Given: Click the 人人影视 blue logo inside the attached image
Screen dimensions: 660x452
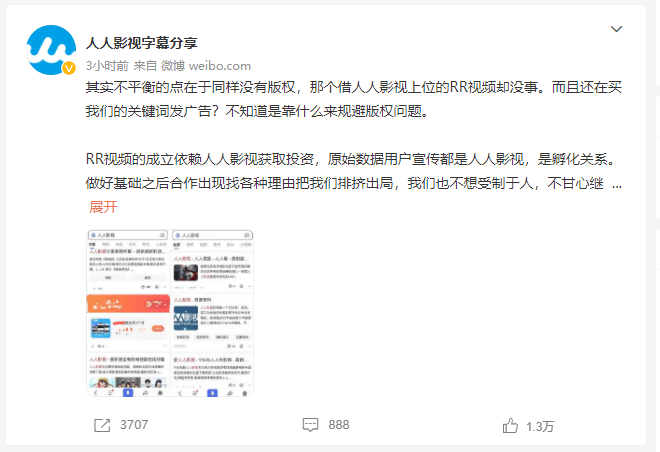Looking at the screenshot, I should (x=186, y=318).
